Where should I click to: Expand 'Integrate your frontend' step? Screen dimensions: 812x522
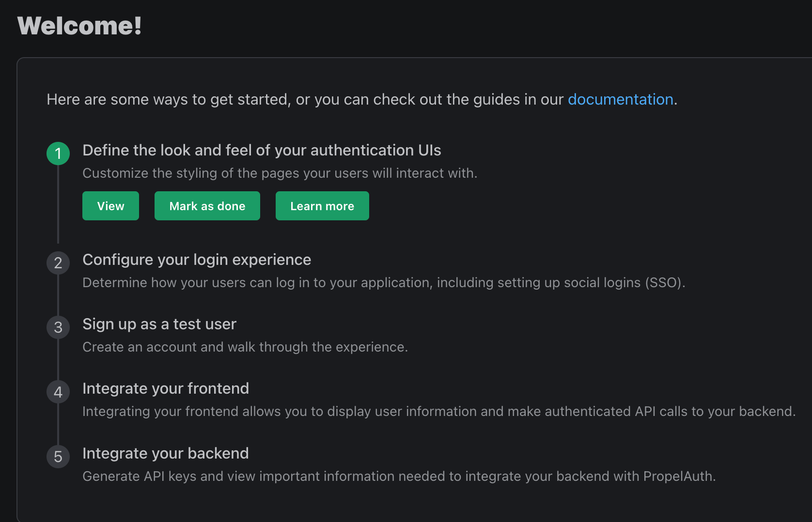166,388
